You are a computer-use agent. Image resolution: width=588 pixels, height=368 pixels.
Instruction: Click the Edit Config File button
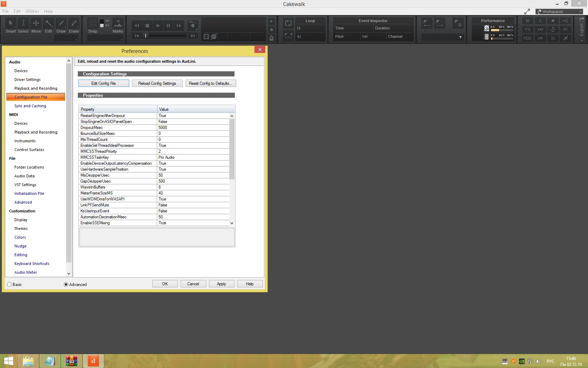coord(104,83)
